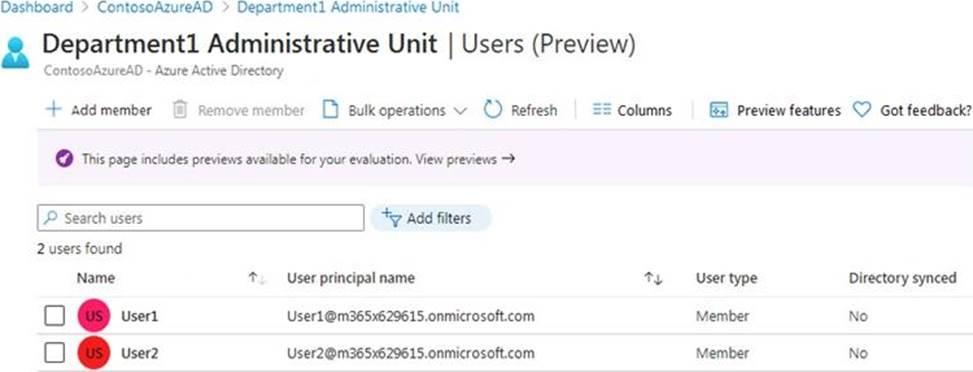Expand the Bulk operations dropdown chevron
973x372 pixels.
pyautogui.click(x=460, y=111)
